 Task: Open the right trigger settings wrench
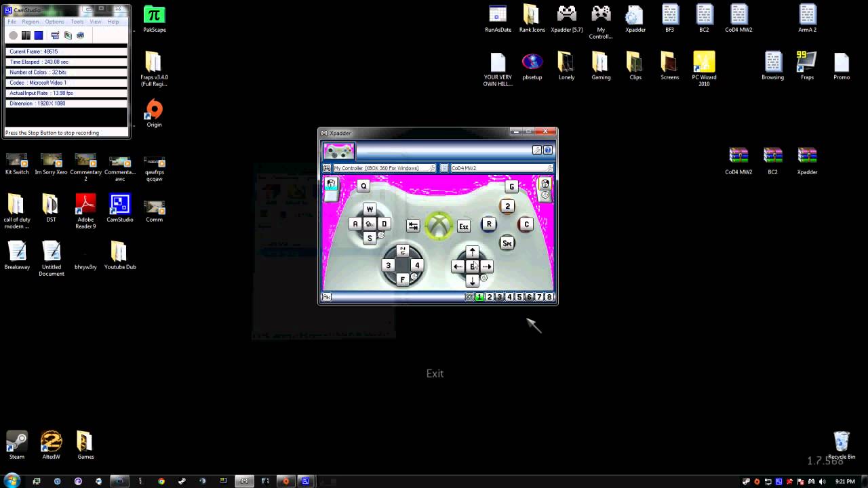click(x=545, y=195)
